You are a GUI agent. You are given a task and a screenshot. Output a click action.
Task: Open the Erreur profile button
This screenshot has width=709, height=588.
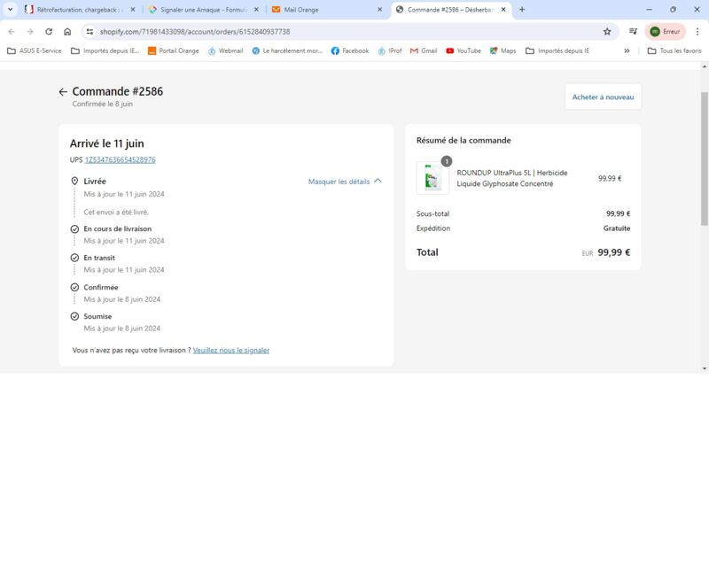click(665, 32)
